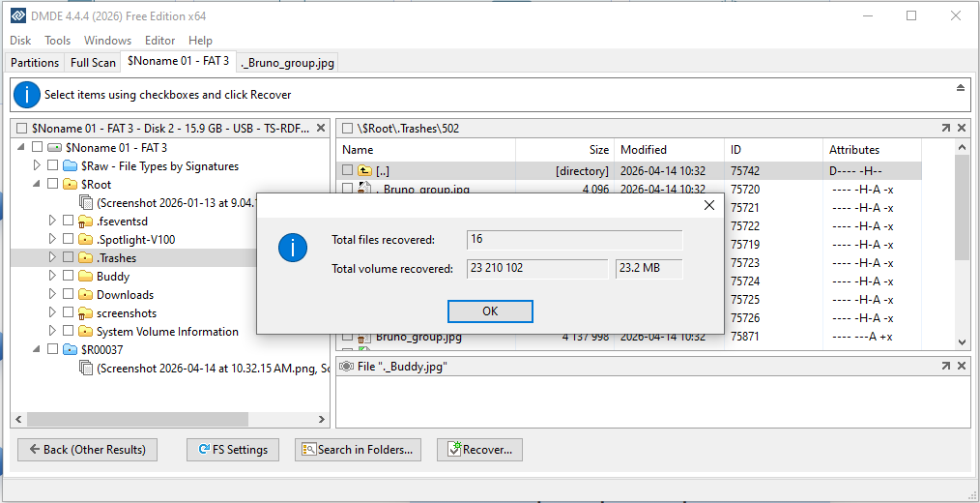Close the tree panel with its X
The image size is (980, 503).
tap(321, 128)
